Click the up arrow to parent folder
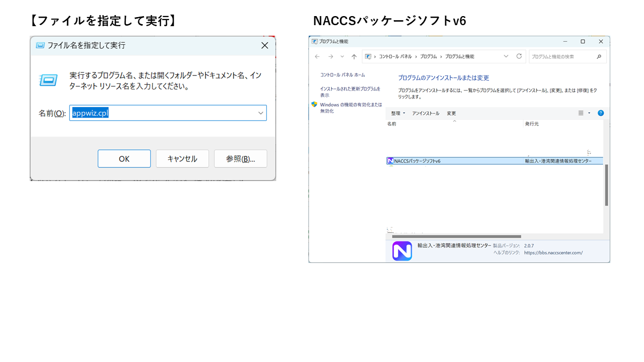644x362 pixels. pos(354,57)
